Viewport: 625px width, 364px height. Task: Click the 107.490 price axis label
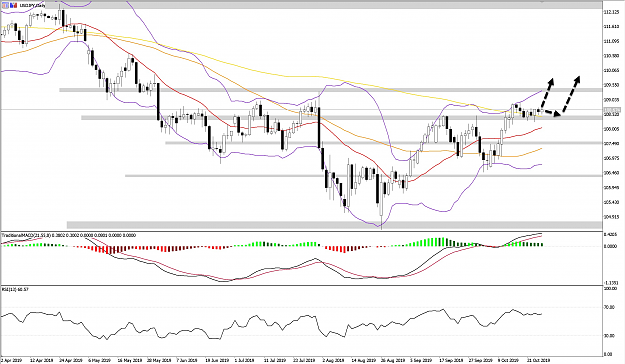611,144
